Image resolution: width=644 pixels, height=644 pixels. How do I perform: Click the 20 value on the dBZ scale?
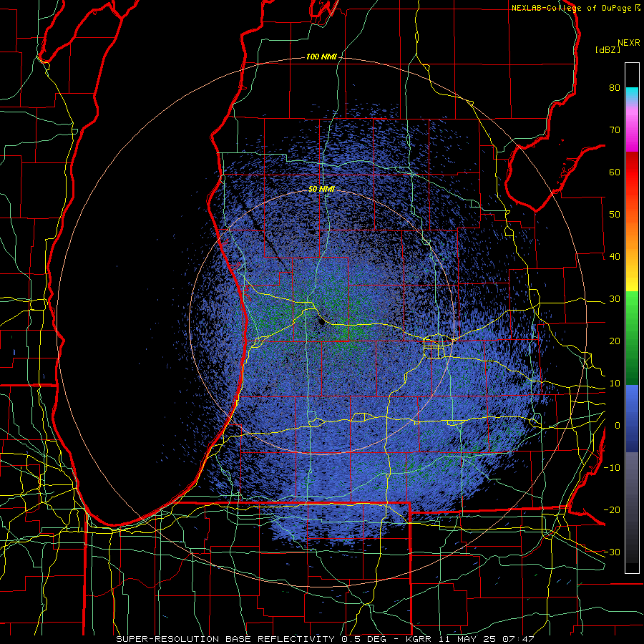(x=615, y=341)
